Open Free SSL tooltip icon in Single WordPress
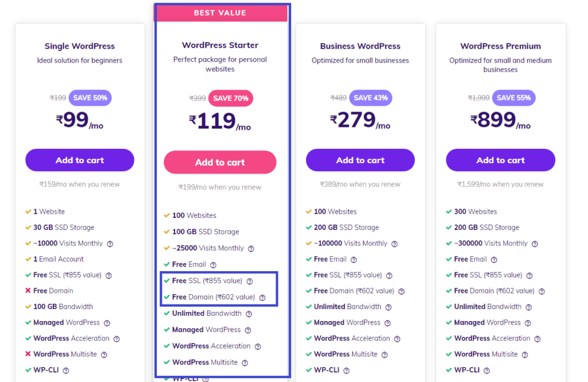Screen dimensions: 588x382 pyautogui.click(x=109, y=275)
